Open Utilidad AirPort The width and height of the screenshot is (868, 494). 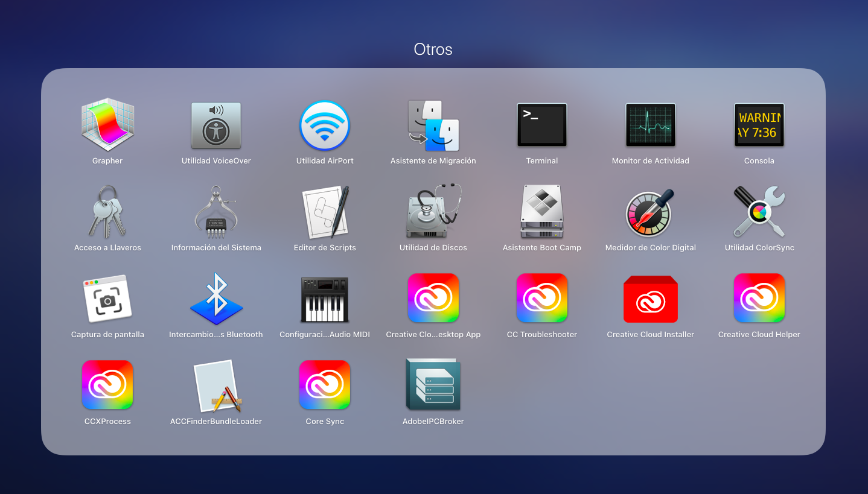tap(325, 125)
